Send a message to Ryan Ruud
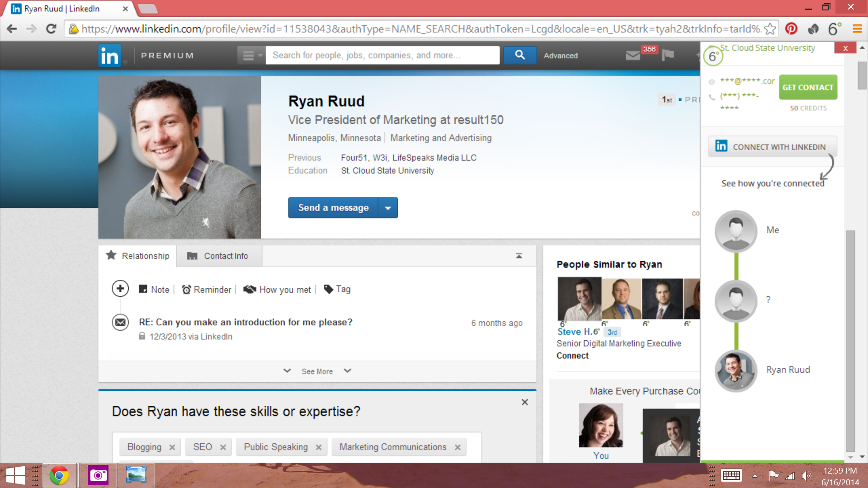 pos(333,208)
